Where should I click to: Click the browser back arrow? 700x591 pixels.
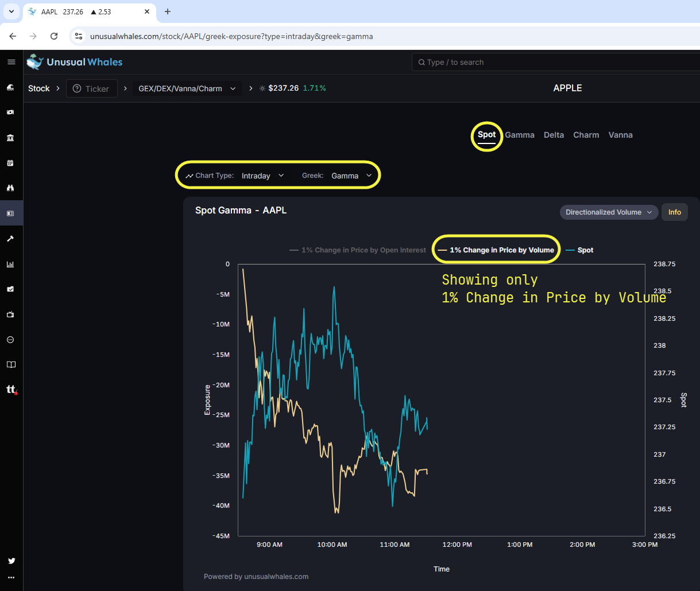coord(13,36)
